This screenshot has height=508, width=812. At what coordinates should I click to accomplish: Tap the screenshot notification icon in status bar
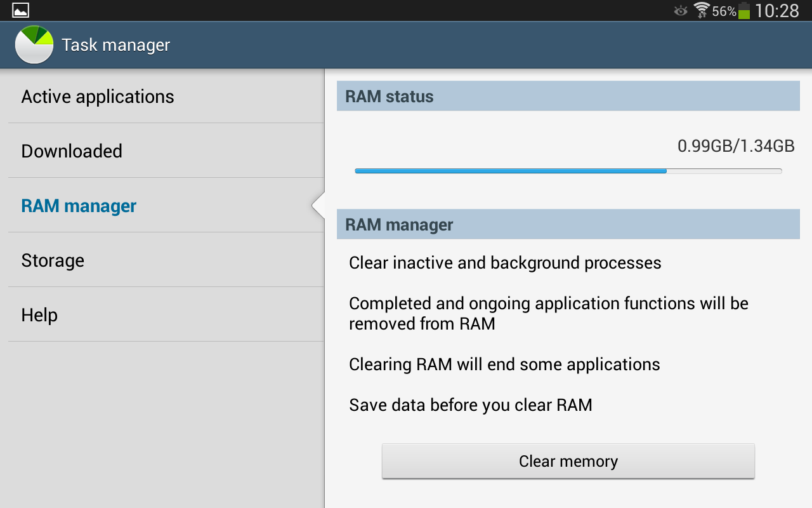point(20,10)
